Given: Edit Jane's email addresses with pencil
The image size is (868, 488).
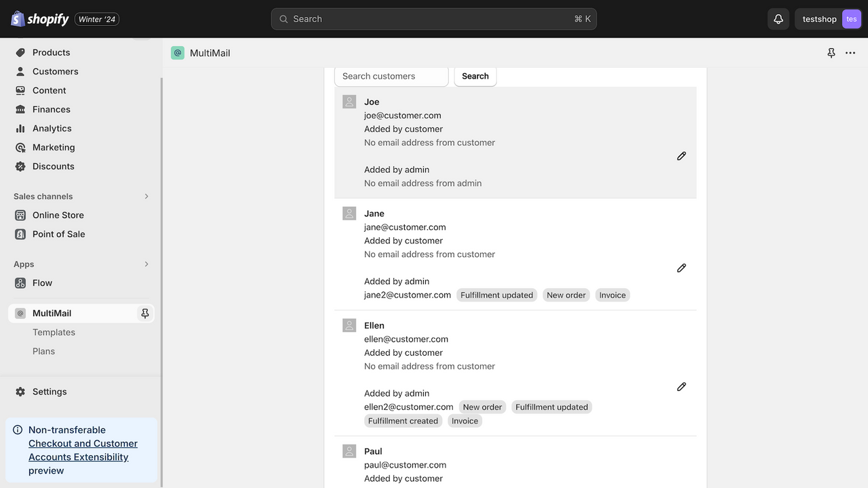Looking at the screenshot, I should click(682, 268).
